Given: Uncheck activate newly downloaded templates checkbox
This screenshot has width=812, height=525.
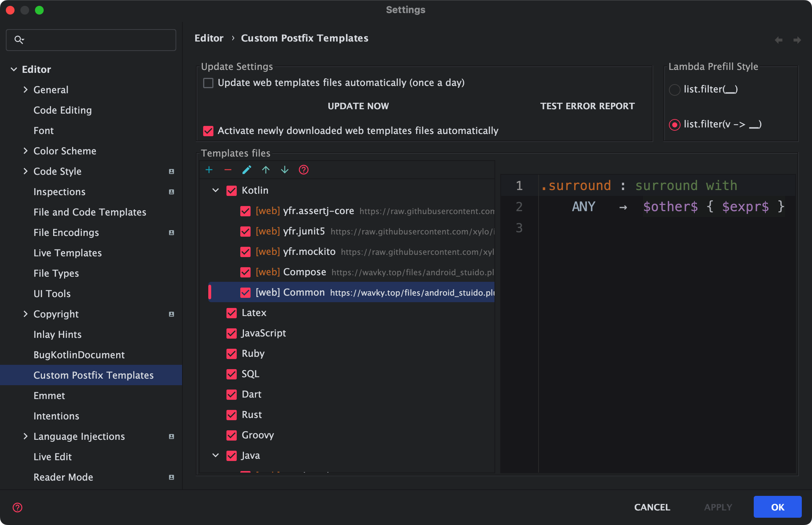Looking at the screenshot, I should [x=208, y=131].
